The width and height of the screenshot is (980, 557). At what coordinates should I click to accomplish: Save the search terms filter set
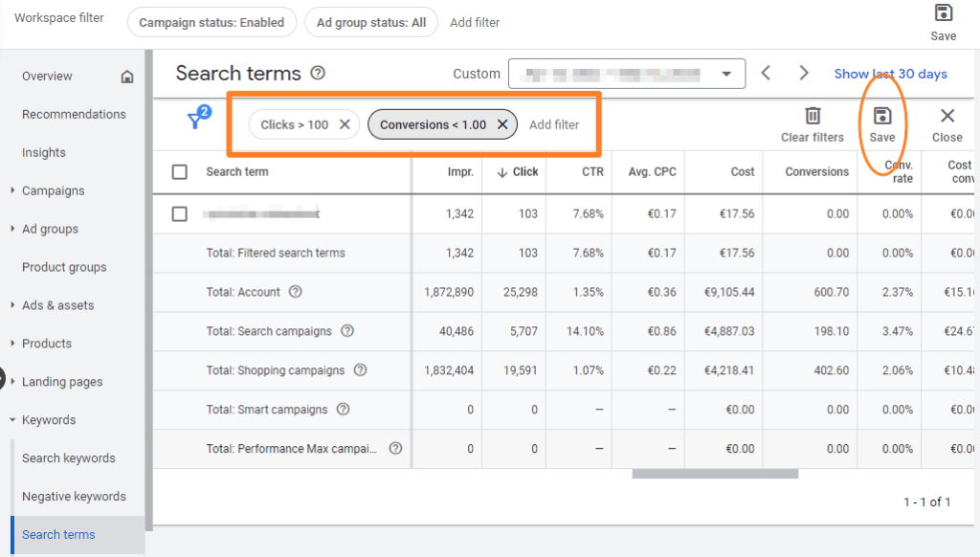pos(881,123)
